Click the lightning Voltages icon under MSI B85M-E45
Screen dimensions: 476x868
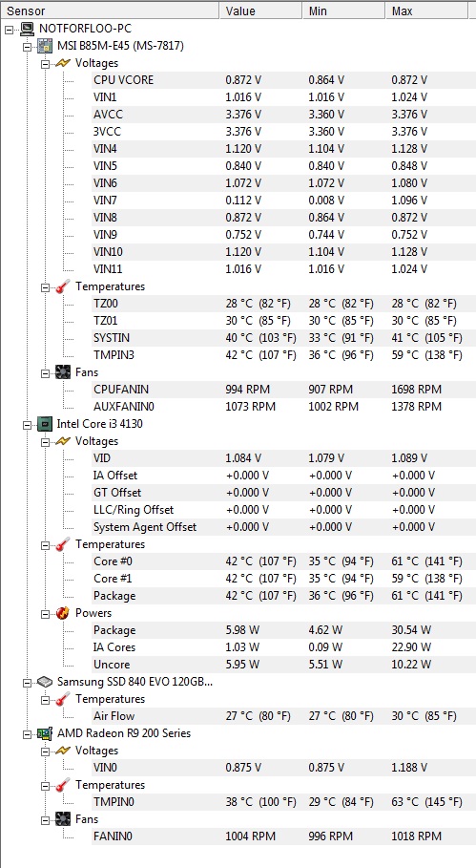pos(63,63)
